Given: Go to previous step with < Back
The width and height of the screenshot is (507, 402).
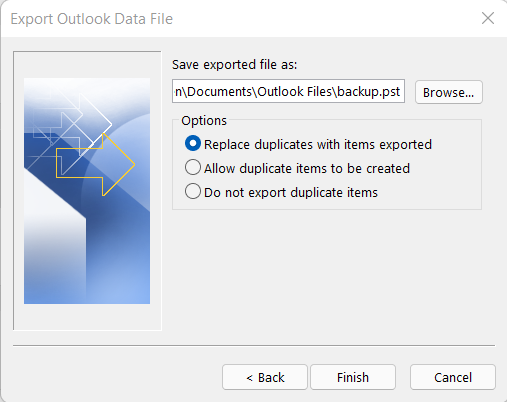Looking at the screenshot, I should tap(265, 377).
